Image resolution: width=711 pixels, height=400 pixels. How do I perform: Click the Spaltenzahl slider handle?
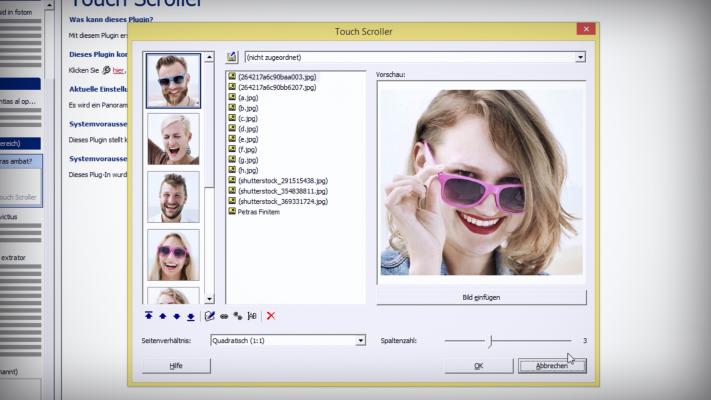point(490,341)
